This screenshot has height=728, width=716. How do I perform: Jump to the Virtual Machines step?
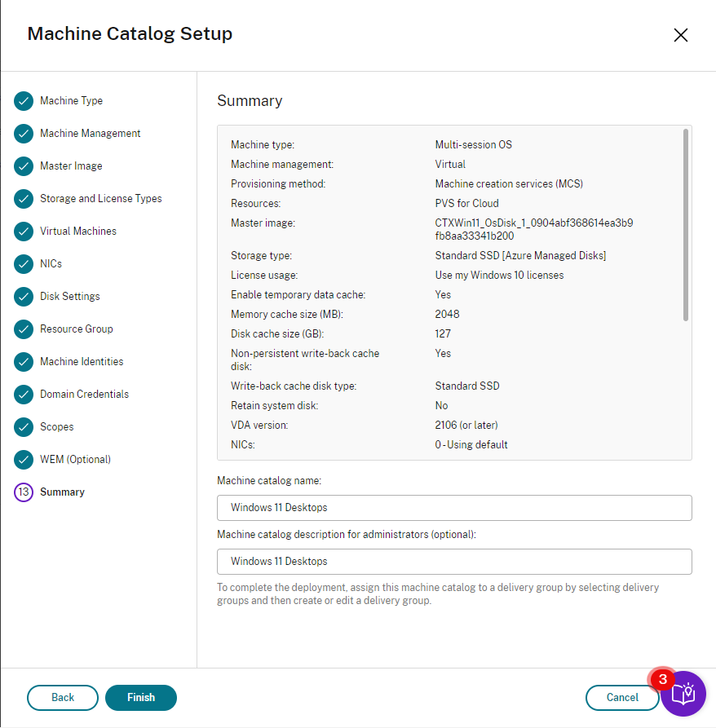pyautogui.click(x=78, y=232)
